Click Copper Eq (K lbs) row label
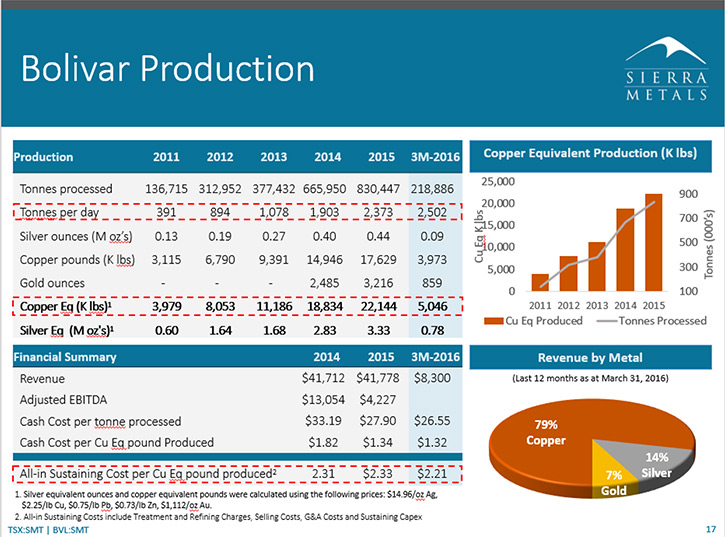The width and height of the screenshot is (725, 537). click(x=66, y=307)
